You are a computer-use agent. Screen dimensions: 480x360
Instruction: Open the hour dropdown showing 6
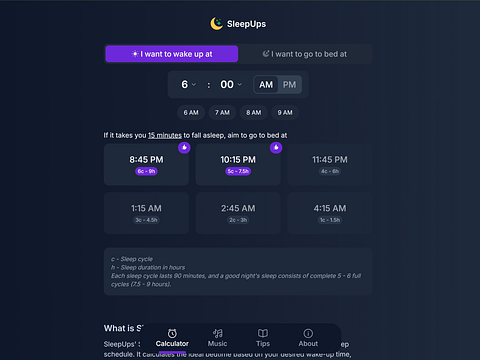189,85
